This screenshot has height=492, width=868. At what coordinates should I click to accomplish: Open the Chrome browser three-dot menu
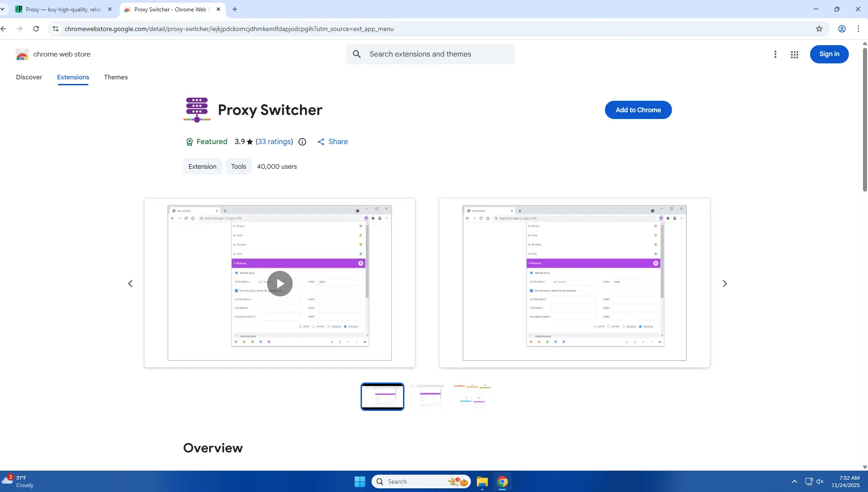pos(858,29)
